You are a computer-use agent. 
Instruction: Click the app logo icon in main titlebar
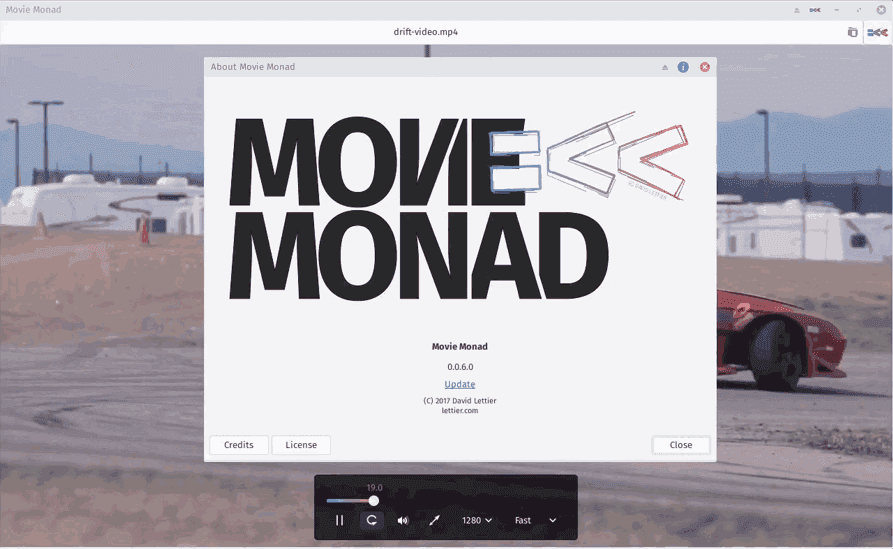point(815,10)
